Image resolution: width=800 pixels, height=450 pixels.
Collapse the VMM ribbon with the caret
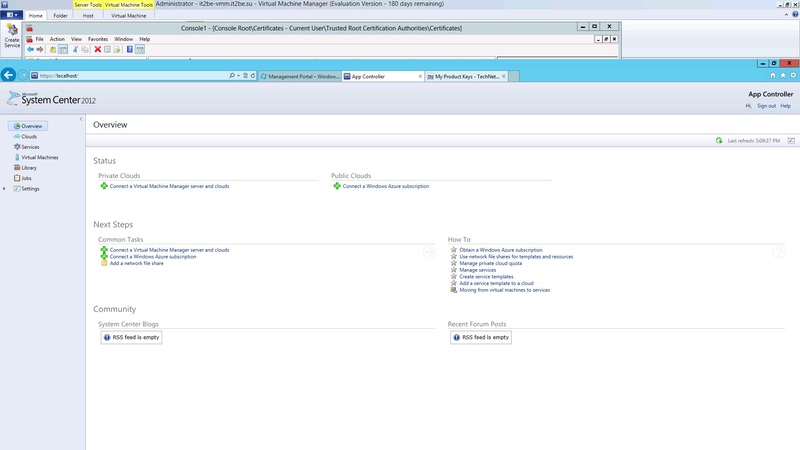(786, 15)
